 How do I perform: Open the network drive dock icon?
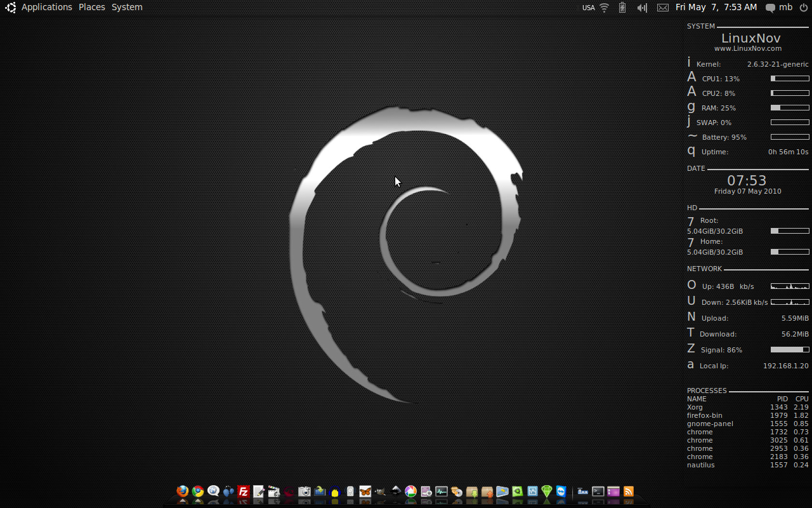point(582,491)
